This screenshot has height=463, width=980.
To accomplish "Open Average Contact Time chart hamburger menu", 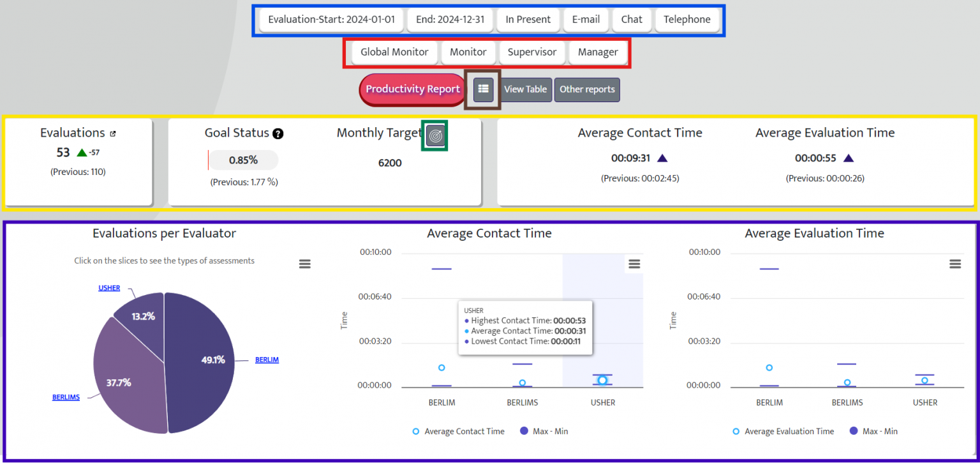I will (634, 264).
